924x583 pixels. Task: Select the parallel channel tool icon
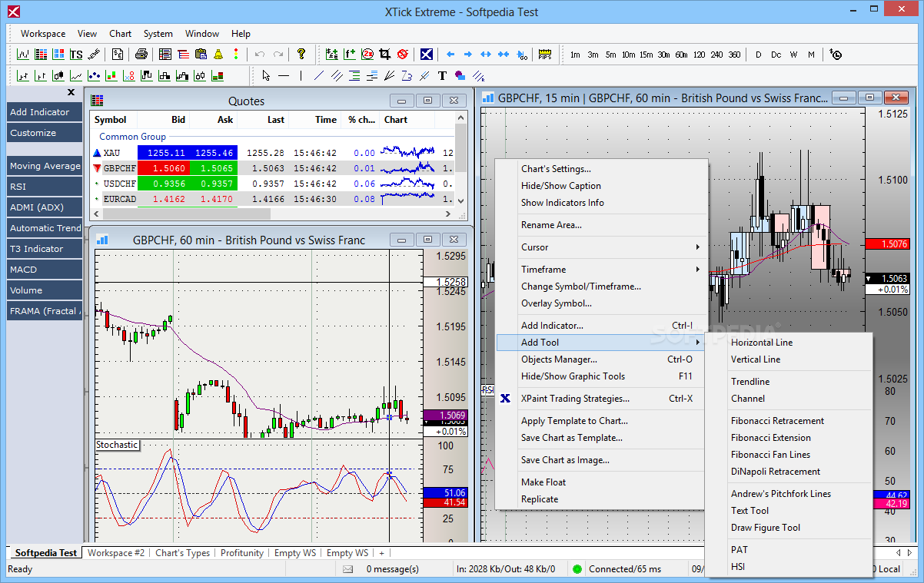point(337,75)
